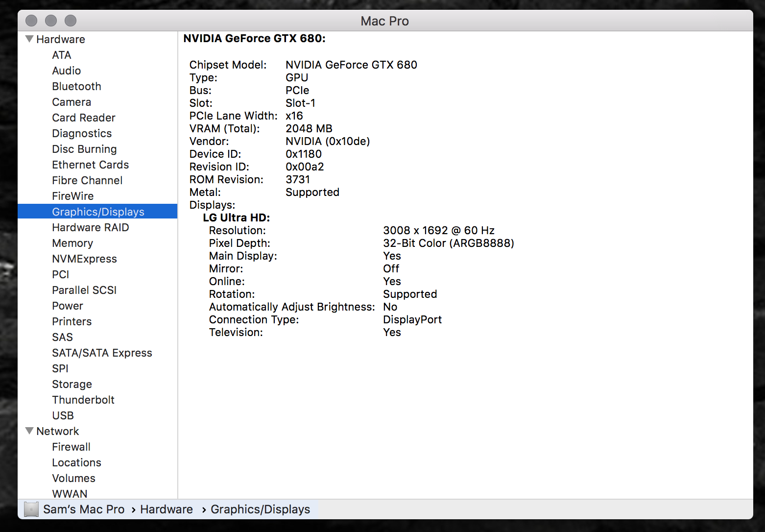Click the LG Ultra HD display heading
765x532 pixels.
point(237,218)
